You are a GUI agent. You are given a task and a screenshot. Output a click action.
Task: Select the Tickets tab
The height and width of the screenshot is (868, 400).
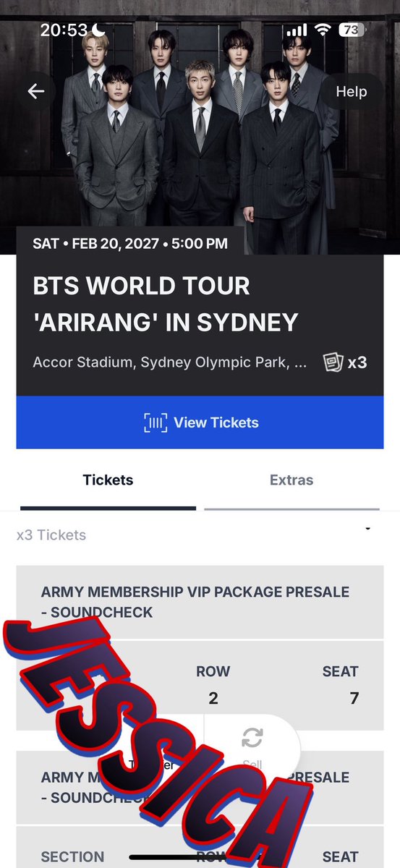[x=108, y=480]
